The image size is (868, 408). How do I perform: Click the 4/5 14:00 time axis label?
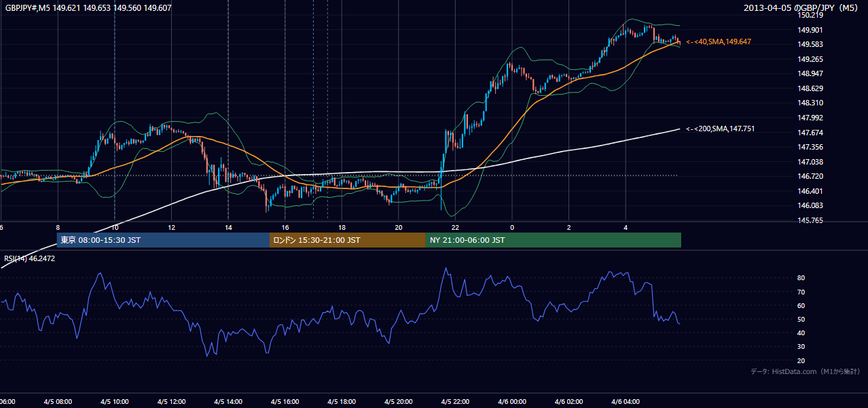click(228, 402)
